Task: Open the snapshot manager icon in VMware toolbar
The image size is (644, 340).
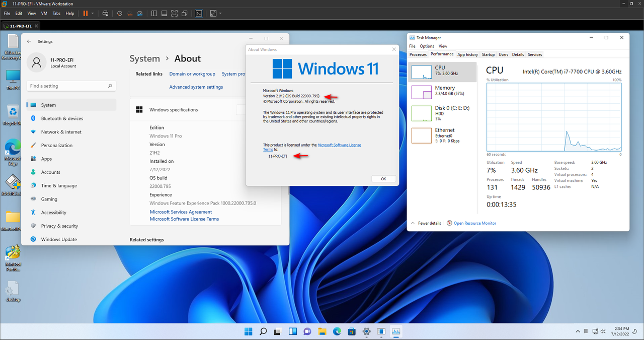Action: [140, 13]
